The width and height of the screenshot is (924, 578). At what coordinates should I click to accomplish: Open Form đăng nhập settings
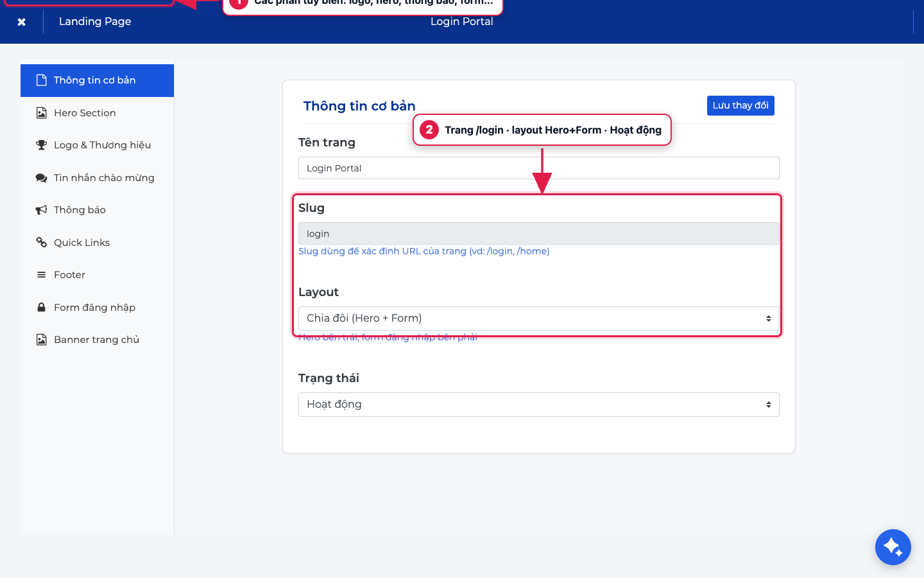pyautogui.click(x=97, y=308)
